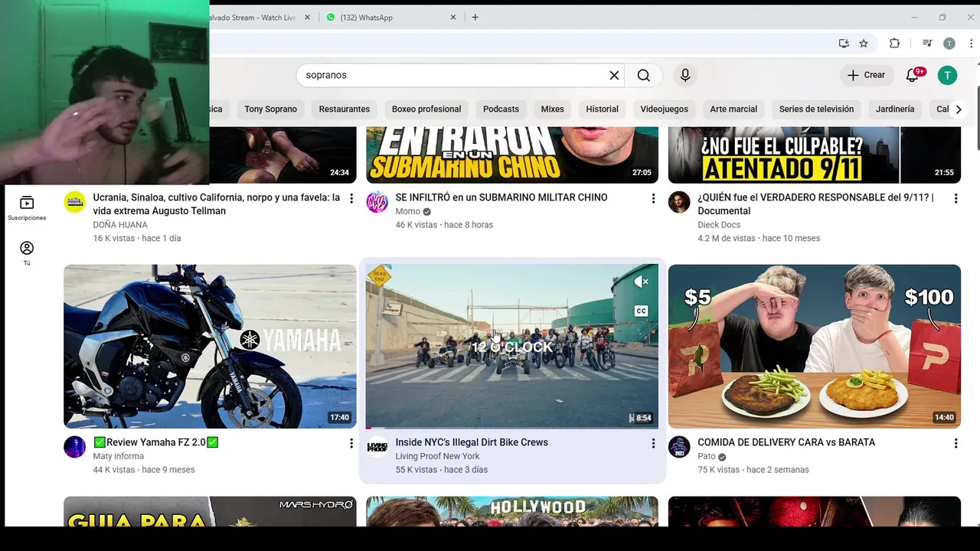Open Review Yamaha FZ 2.0 title
Viewport: 980px width, 551px height.
click(x=156, y=442)
